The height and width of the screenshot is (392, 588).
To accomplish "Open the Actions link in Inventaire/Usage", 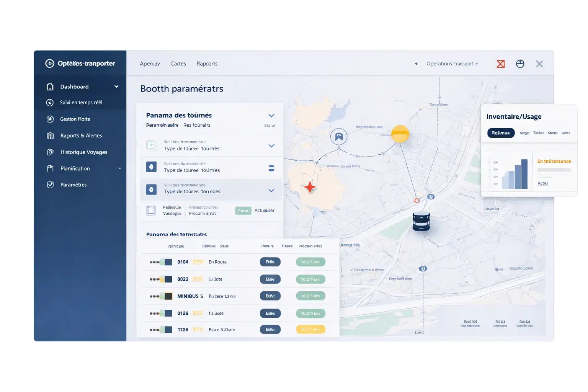I will point(542,183).
